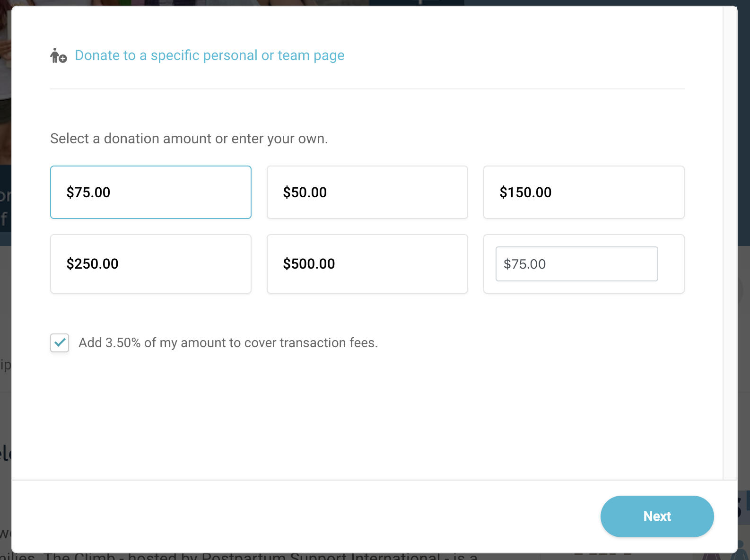This screenshot has width=750, height=560.
Task: Click the "Add 3.50% of my amount" label
Action: click(228, 342)
